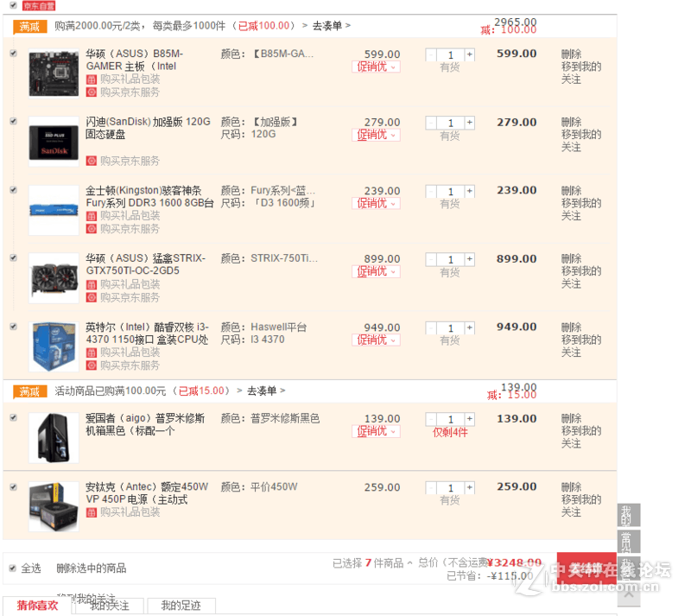Open the ASUS GTX750TI graphics card thumbnail
The image size is (691, 616).
point(54,278)
